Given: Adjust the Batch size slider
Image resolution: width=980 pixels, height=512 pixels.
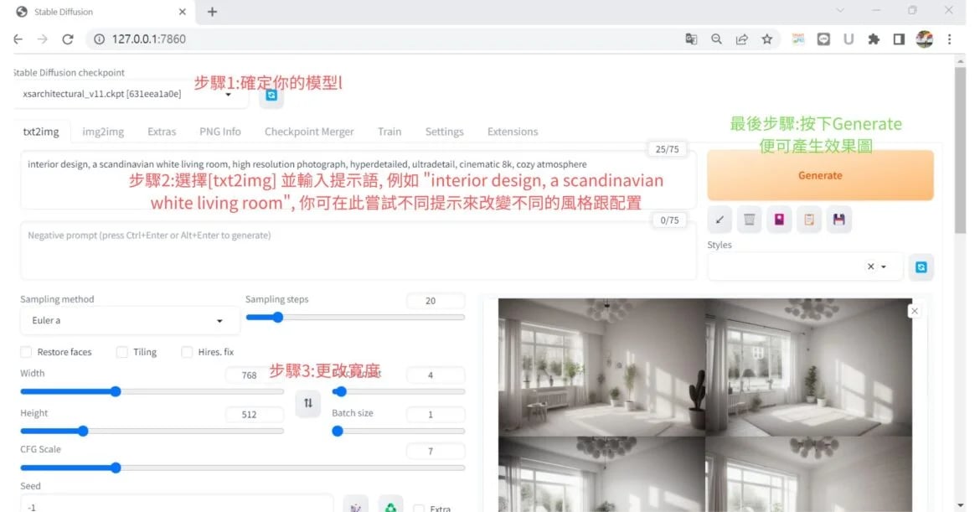Looking at the screenshot, I should 398,431.
